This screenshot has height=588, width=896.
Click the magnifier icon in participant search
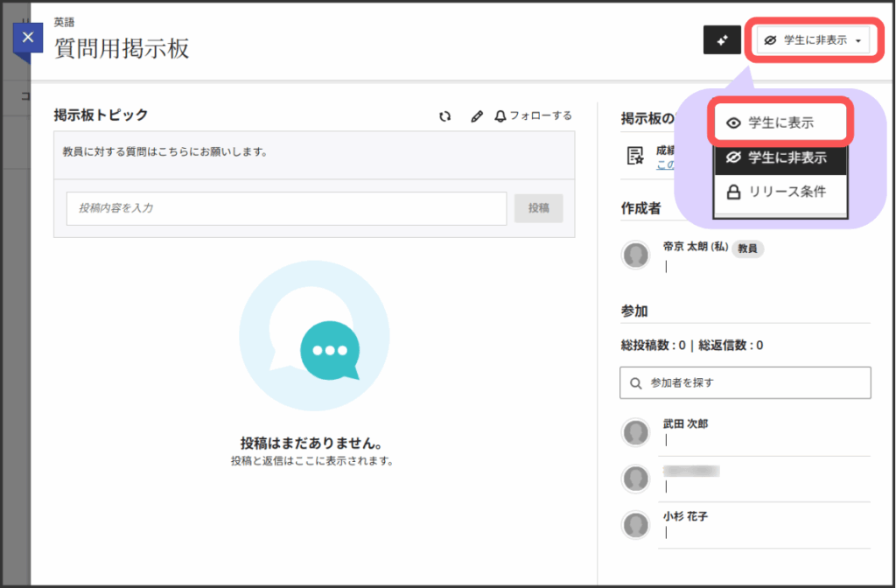pyautogui.click(x=635, y=383)
